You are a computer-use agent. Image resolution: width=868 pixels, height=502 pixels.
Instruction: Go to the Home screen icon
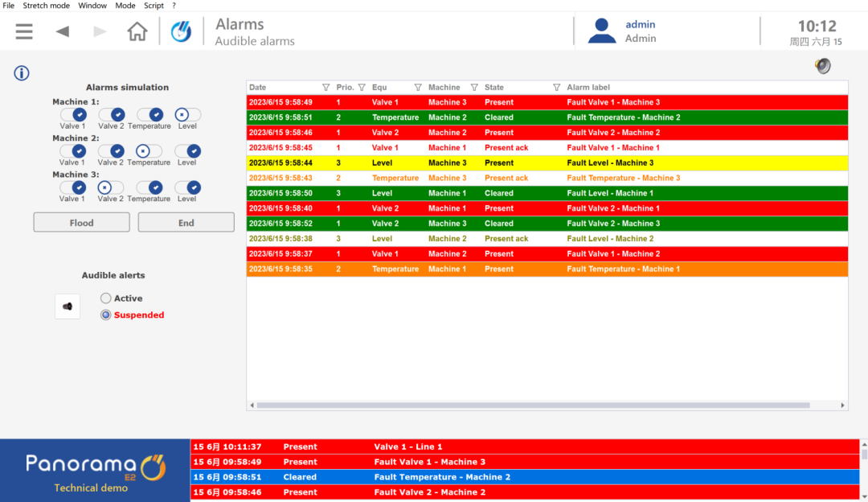point(137,31)
